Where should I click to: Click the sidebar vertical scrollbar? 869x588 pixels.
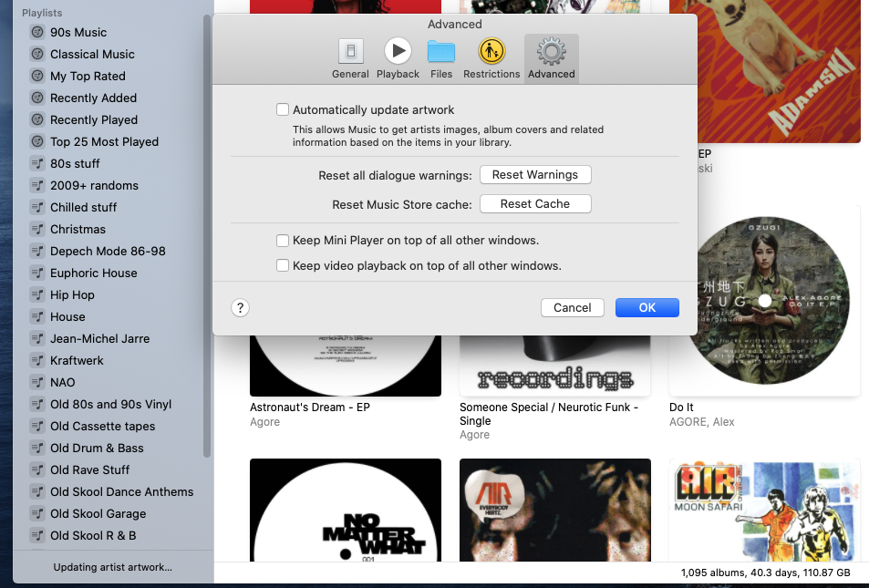coord(207,237)
